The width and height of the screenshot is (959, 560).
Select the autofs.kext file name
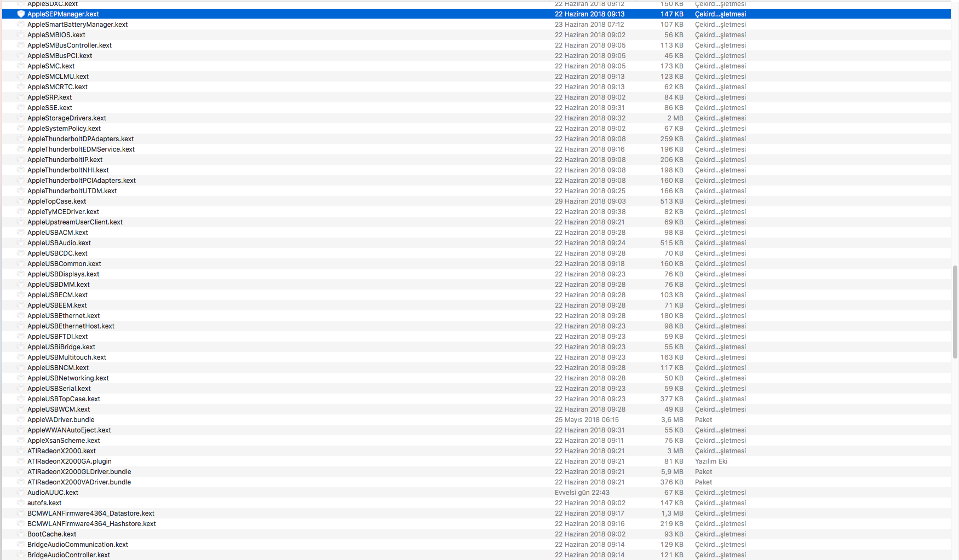[x=44, y=503]
